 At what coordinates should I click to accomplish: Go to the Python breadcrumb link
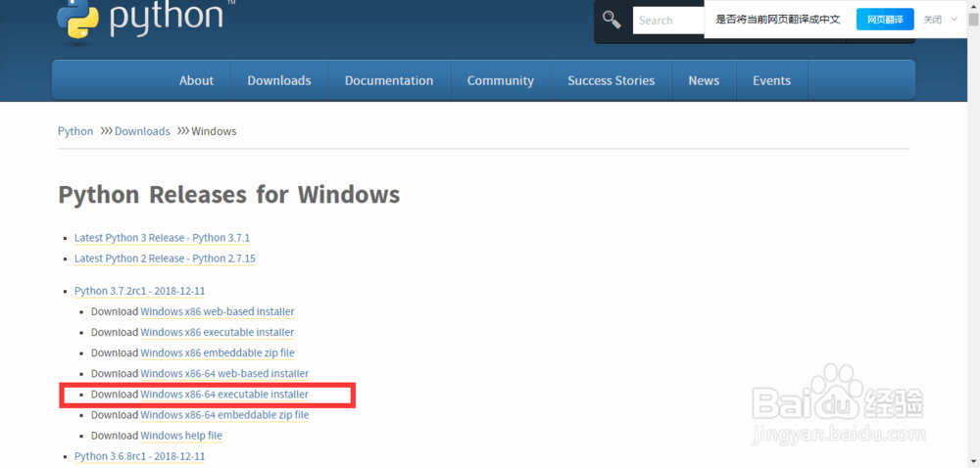click(75, 131)
